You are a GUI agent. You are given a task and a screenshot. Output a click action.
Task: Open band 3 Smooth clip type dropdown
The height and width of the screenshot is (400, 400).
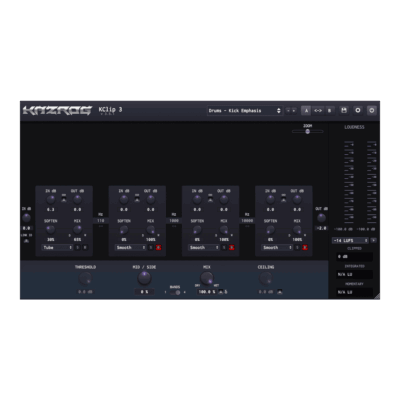click(204, 247)
